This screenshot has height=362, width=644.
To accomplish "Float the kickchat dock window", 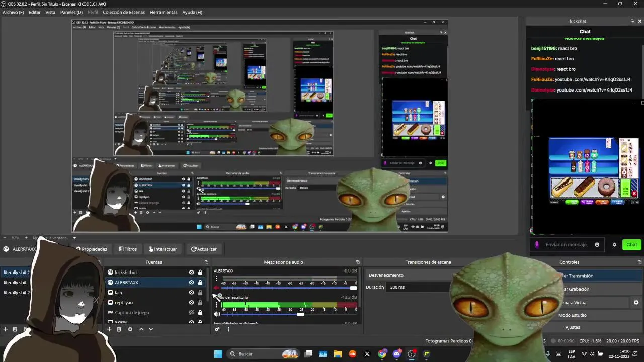I will coord(632,21).
